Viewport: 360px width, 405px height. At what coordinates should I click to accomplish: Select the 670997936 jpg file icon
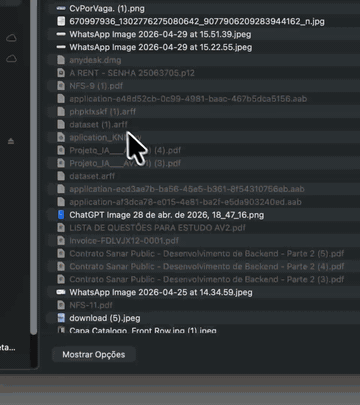(61, 21)
